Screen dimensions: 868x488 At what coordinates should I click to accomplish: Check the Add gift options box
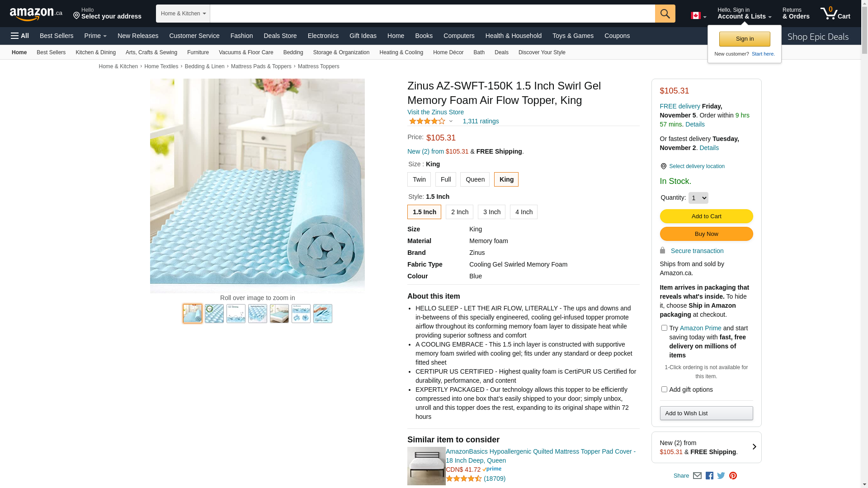point(664,389)
